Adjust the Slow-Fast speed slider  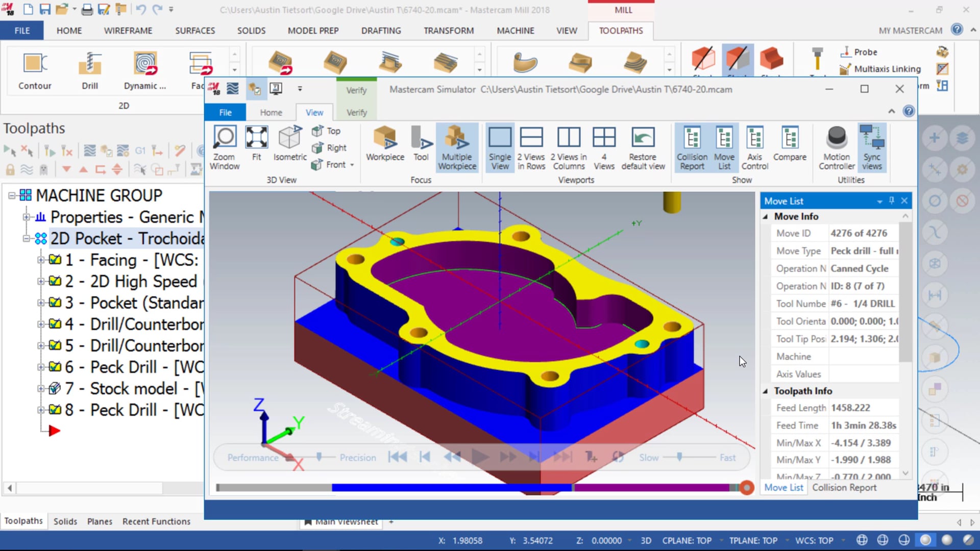click(x=679, y=457)
